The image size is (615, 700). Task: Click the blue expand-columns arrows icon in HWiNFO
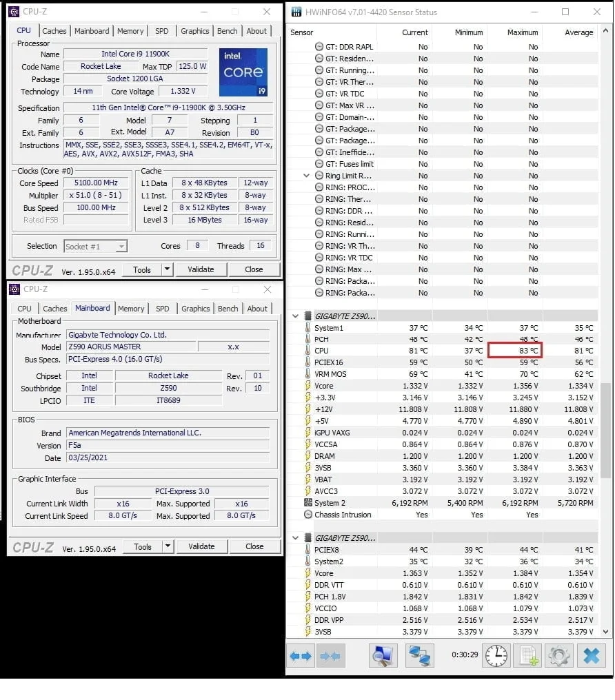(301, 656)
